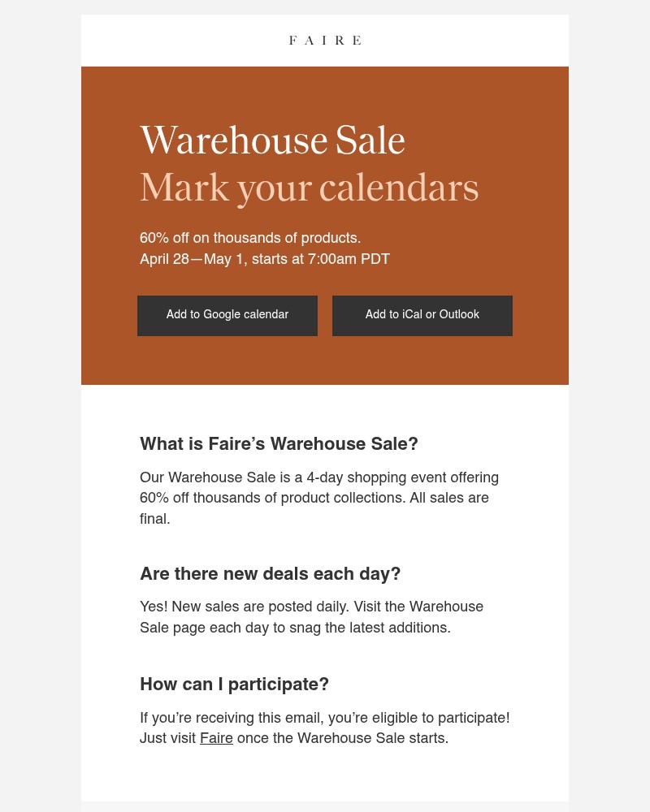Click the 60% off promotional text
650x812 pixels.
250,238
